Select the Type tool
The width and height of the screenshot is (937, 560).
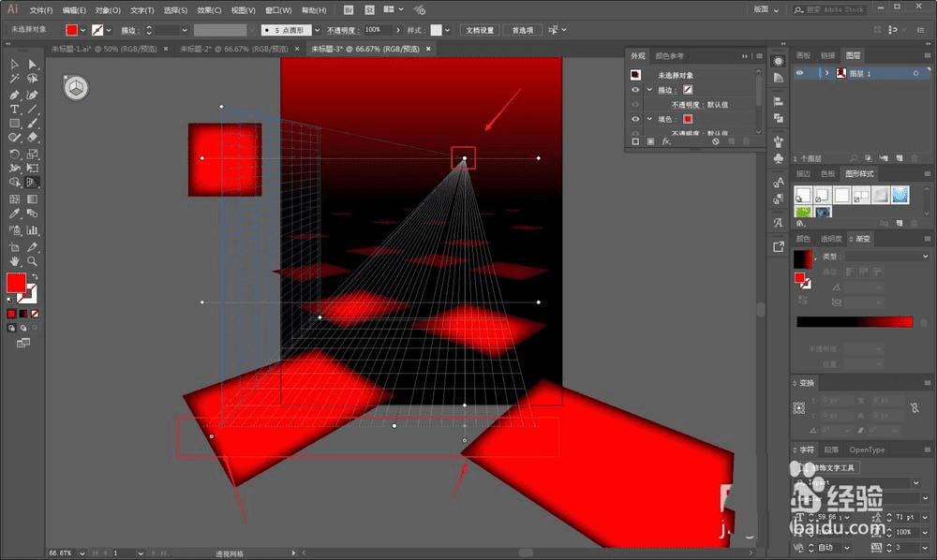(x=15, y=110)
